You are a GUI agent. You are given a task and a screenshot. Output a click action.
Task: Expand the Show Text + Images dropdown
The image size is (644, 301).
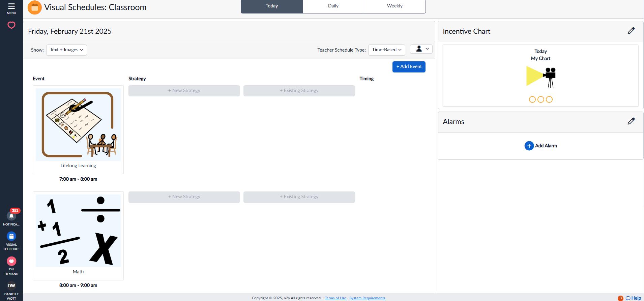66,50
